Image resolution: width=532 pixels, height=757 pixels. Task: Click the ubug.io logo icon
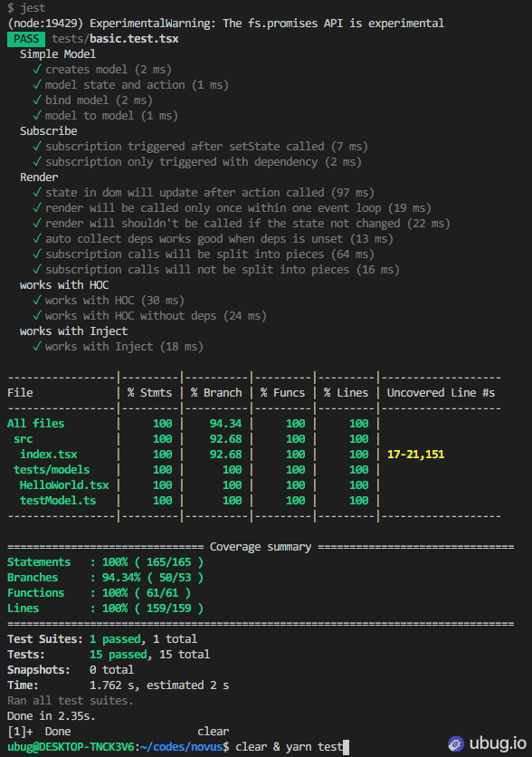tap(455, 743)
